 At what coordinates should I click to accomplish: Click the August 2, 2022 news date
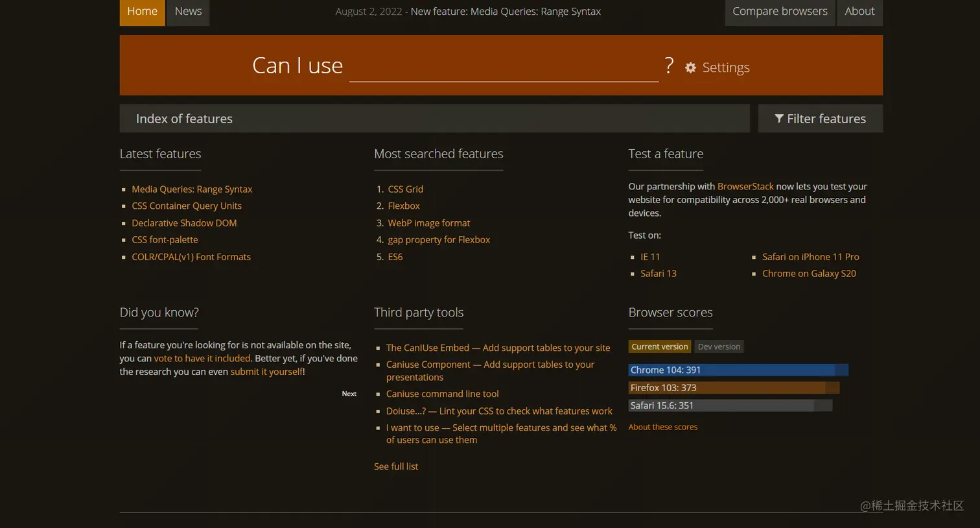pyautogui.click(x=368, y=12)
